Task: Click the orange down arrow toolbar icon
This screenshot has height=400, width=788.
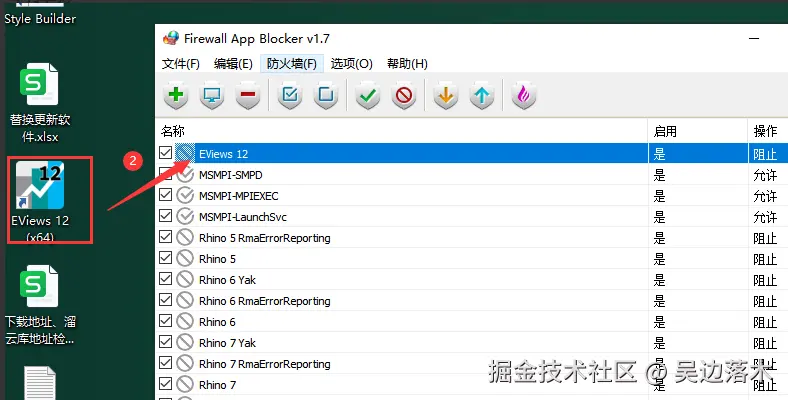Action: (x=446, y=95)
